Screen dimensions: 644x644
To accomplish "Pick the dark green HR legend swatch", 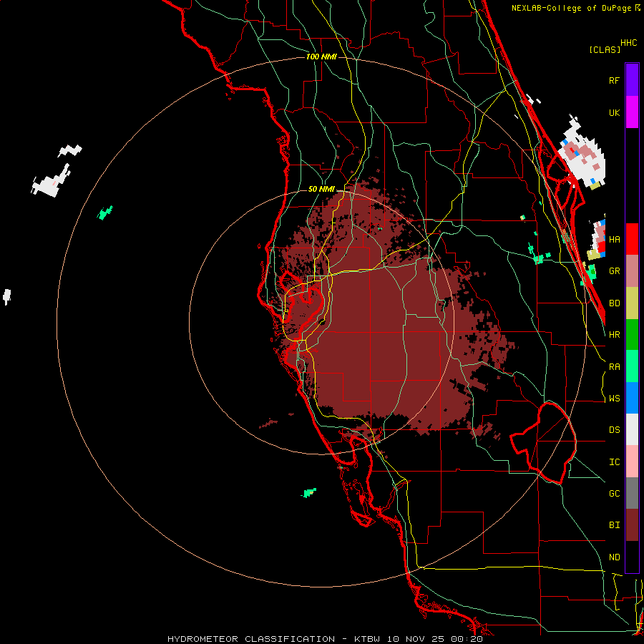I will pos(632,335).
